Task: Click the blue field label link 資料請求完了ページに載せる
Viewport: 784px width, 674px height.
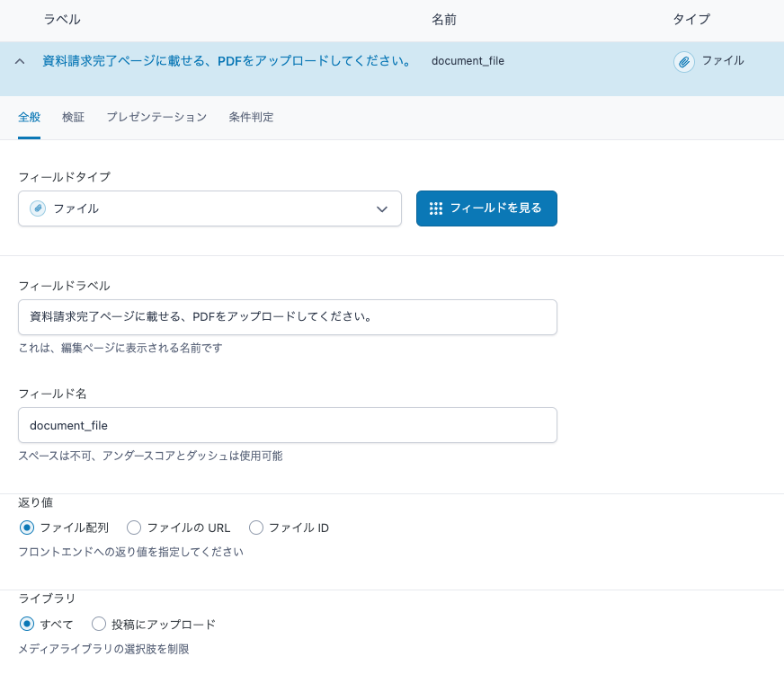Action: click(x=227, y=61)
